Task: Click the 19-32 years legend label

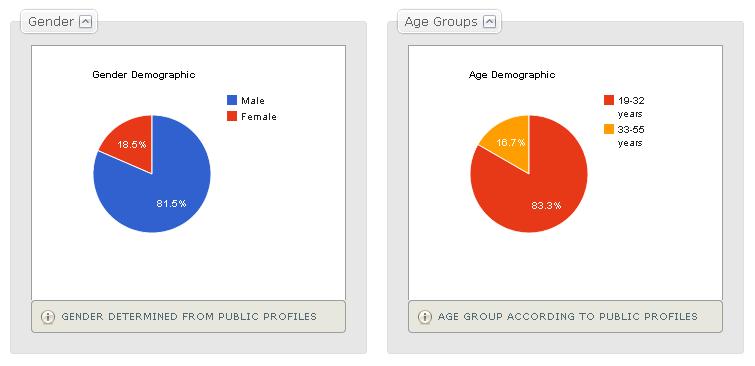Action: pos(631,107)
